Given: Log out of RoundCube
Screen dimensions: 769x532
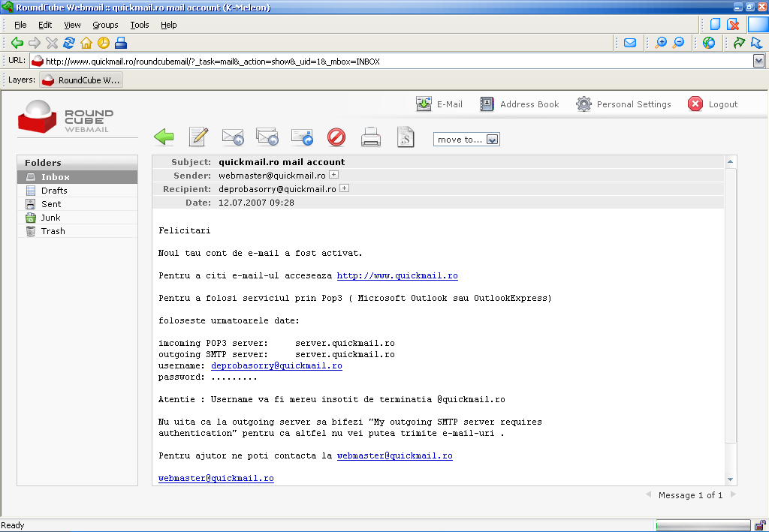Looking at the screenshot, I should click(x=713, y=104).
